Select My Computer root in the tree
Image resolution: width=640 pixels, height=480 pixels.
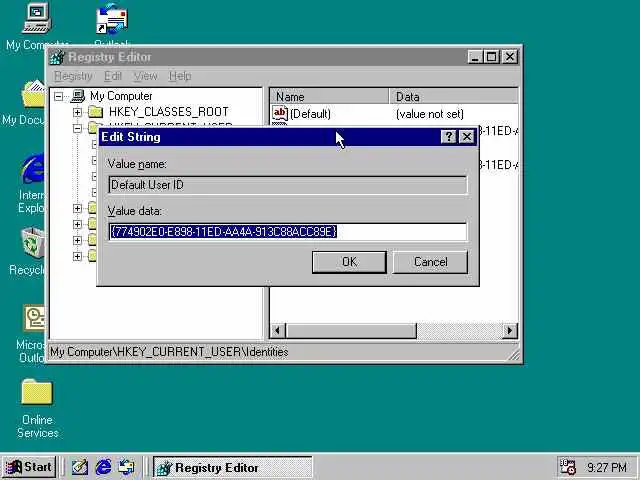tap(121, 96)
